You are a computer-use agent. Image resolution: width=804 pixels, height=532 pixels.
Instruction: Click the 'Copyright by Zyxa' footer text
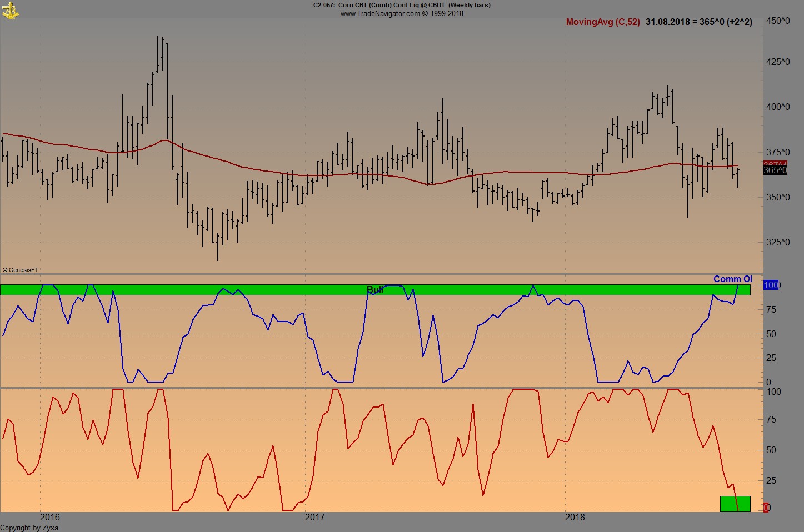coord(29,528)
